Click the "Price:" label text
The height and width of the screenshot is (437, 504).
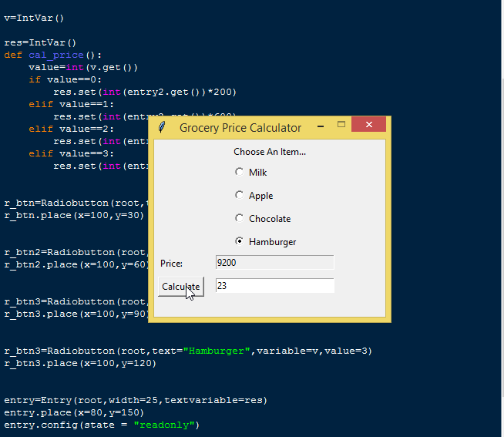[171, 264]
